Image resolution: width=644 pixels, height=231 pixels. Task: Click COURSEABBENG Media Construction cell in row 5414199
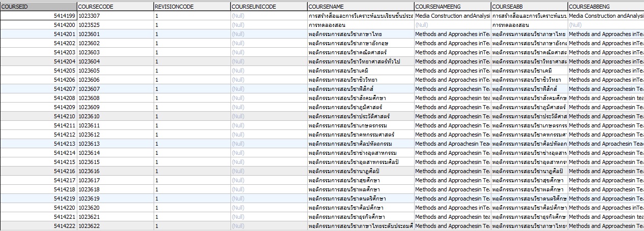point(606,16)
